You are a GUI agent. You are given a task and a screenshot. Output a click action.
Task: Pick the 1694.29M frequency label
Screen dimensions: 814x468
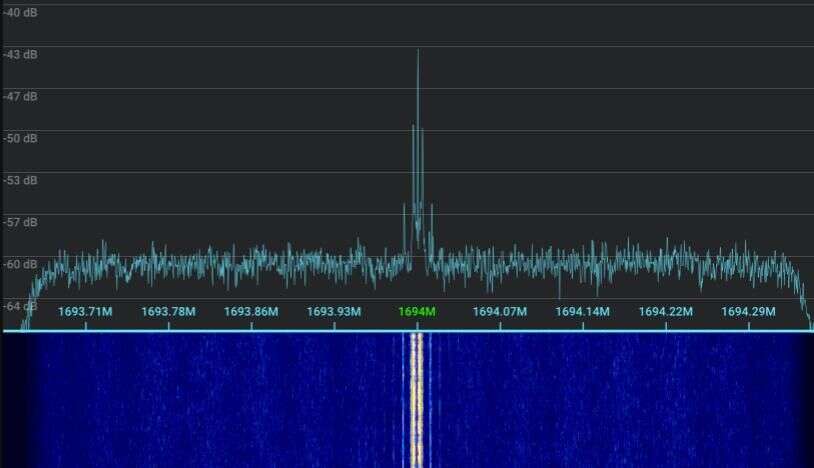(x=748, y=311)
